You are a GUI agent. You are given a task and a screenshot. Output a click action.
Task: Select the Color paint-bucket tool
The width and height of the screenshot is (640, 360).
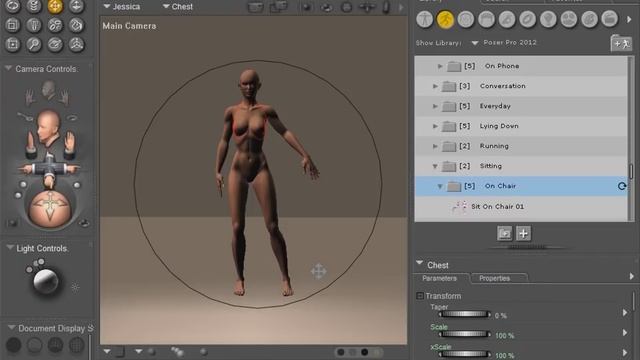[x=76, y=25]
